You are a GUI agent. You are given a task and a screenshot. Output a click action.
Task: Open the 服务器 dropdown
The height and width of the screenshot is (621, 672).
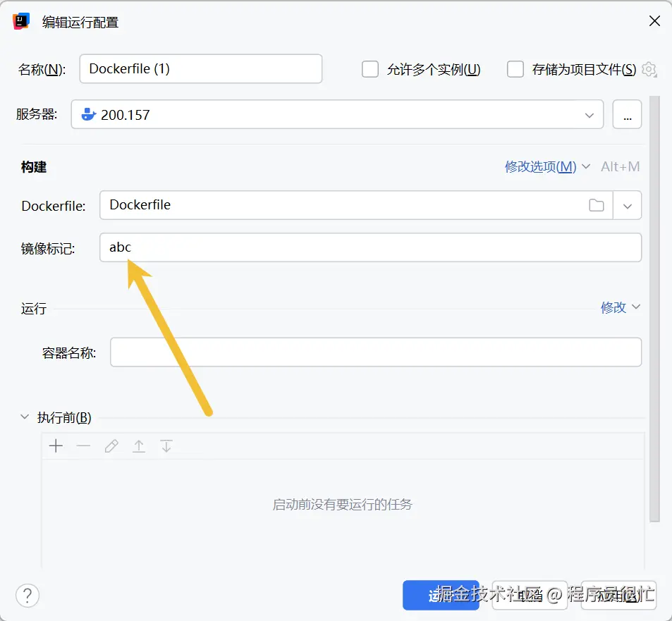590,114
